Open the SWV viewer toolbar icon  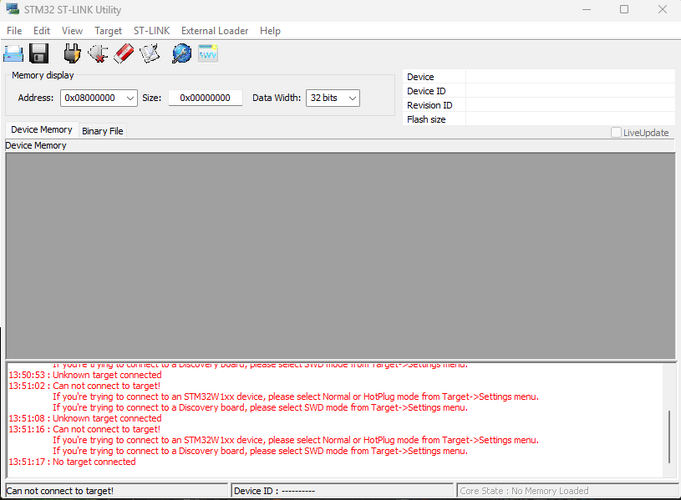tap(208, 53)
